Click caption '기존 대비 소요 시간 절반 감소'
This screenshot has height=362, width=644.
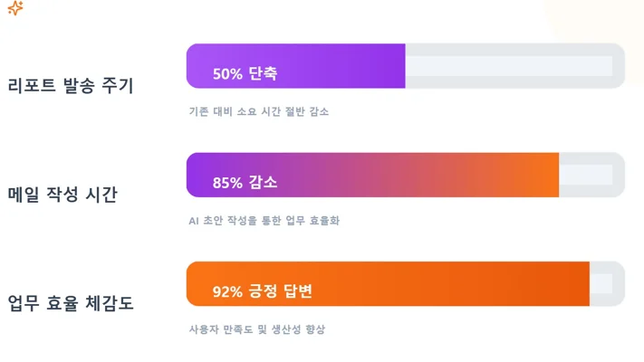pos(258,112)
